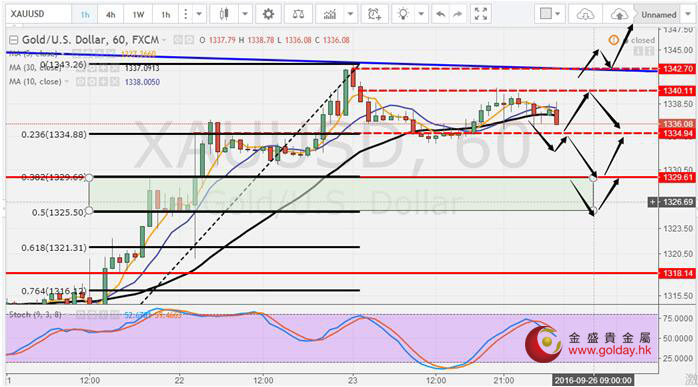Image resolution: width=698 pixels, height=387 pixels.
Task: Open chart properties gear icon
Action: (268, 14)
